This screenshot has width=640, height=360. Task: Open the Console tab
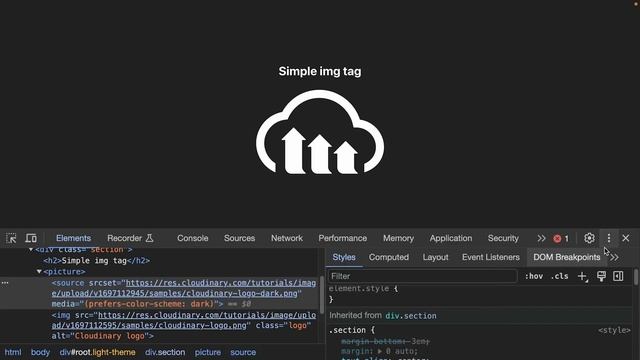pos(193,238)
